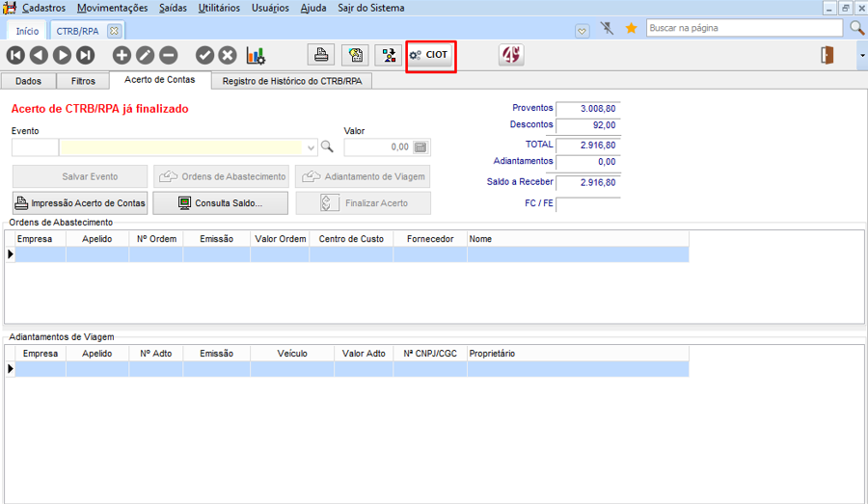This screenshot has width=868, height=504.
Task: Click Nº Ordem column header
Action: pos(156,239)
